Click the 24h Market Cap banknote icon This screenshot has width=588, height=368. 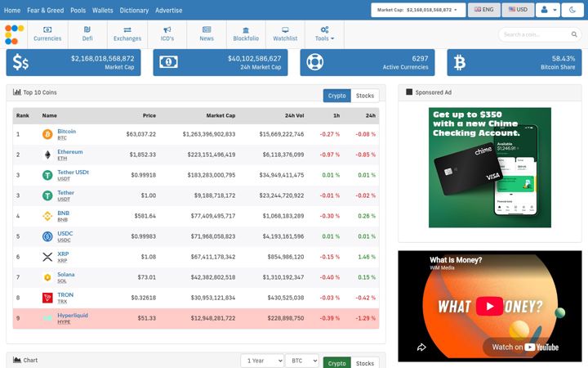point(168,62)
